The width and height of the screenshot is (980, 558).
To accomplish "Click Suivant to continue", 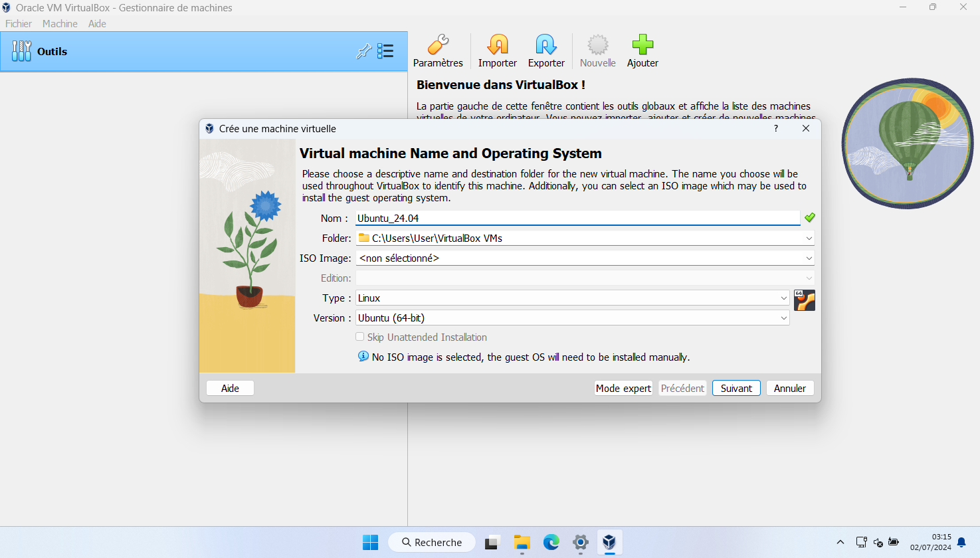I will pos(736,388).
